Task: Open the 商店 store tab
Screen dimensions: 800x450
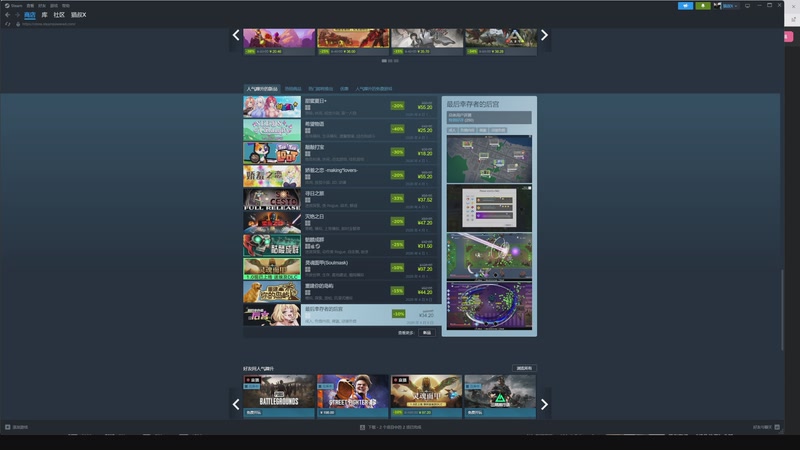Action: [30, 15]
